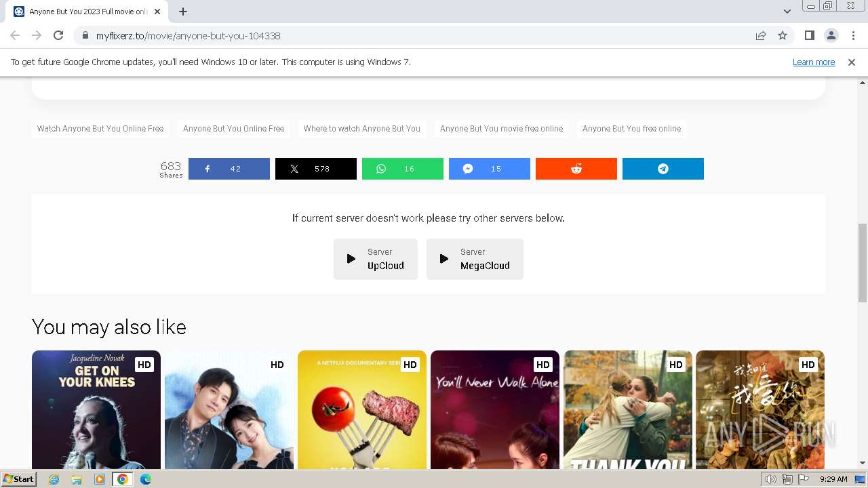Click the page vertical scrollbar thumb
868x488 pixels.
tap(863, 262)
